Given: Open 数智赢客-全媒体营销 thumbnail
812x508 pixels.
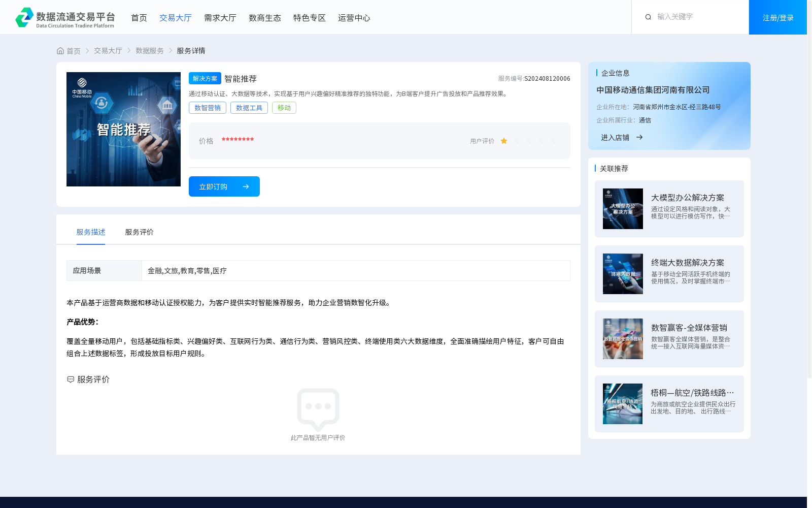Looking at the screenshot, I should coord(623,339).
